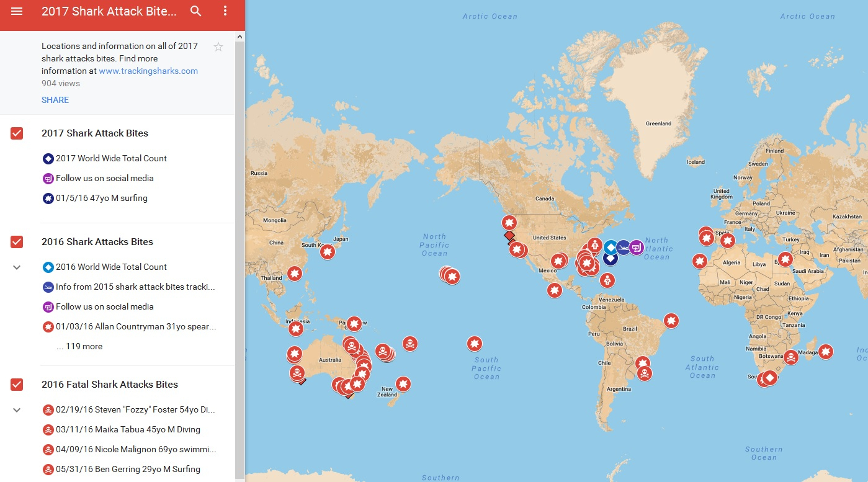
Task: Uncheck the 2017 Shark Attack Bites layer
Action: 17,133
